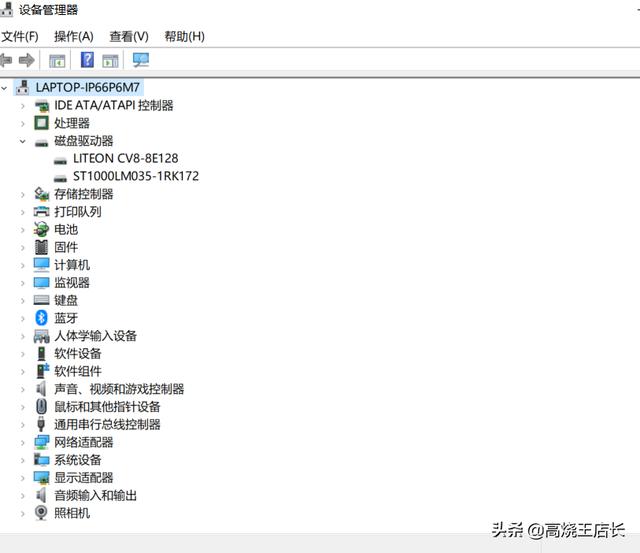Open the 操作(A) menu

click(73, 37)
